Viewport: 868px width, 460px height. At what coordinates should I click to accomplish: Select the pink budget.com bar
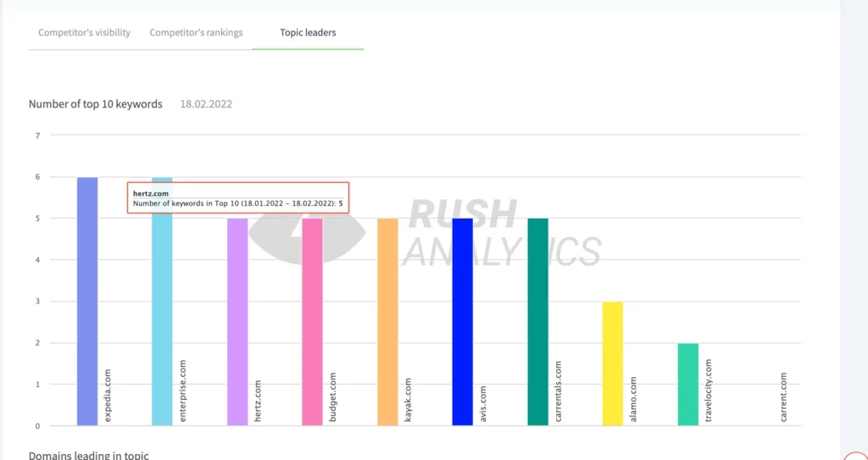click(x=312, y=322)
